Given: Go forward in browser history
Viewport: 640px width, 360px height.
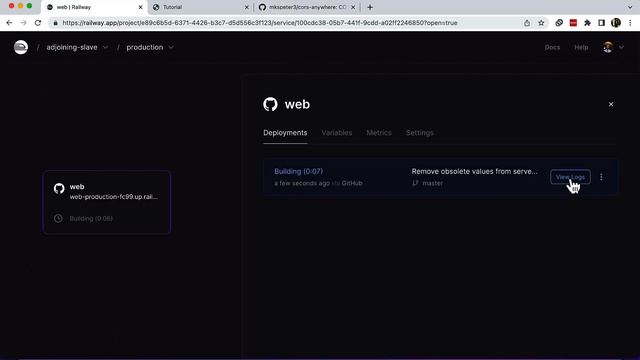Looking at the screenshot, I should tap(23, 23).
